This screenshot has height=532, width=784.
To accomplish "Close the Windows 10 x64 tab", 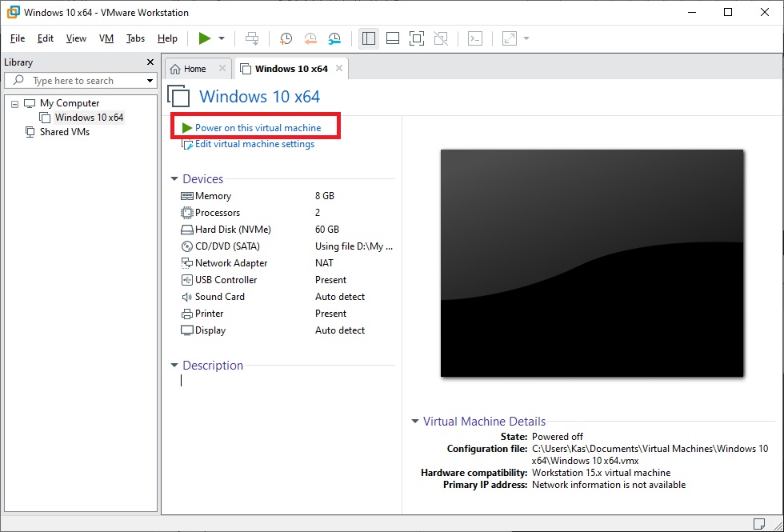I will 339,68.
